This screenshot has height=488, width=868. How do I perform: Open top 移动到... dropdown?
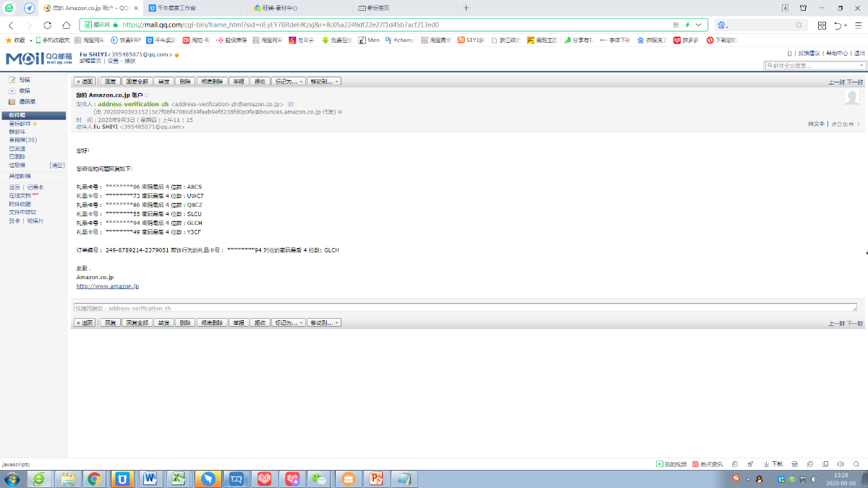tap(324, 81)
